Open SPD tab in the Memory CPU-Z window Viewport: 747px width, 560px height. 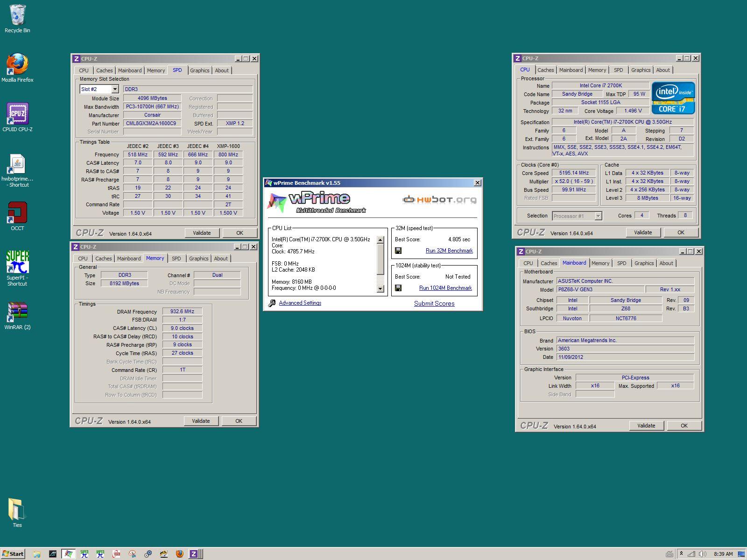tap(176, 259)
